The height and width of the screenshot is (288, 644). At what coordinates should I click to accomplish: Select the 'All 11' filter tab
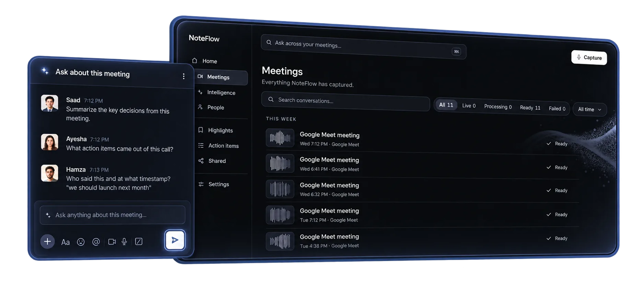pos(446,105)
